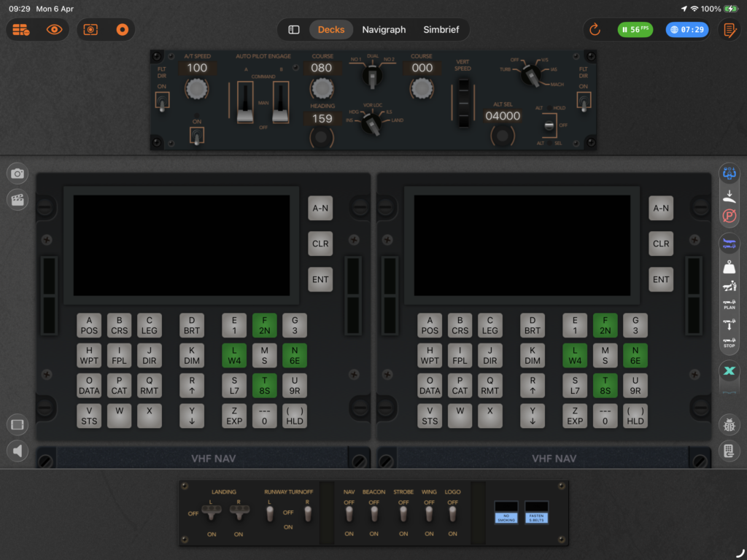Click the orange reload arrow icon
The width and height of the screenshot is (747, 560).
tap(595, 30)
